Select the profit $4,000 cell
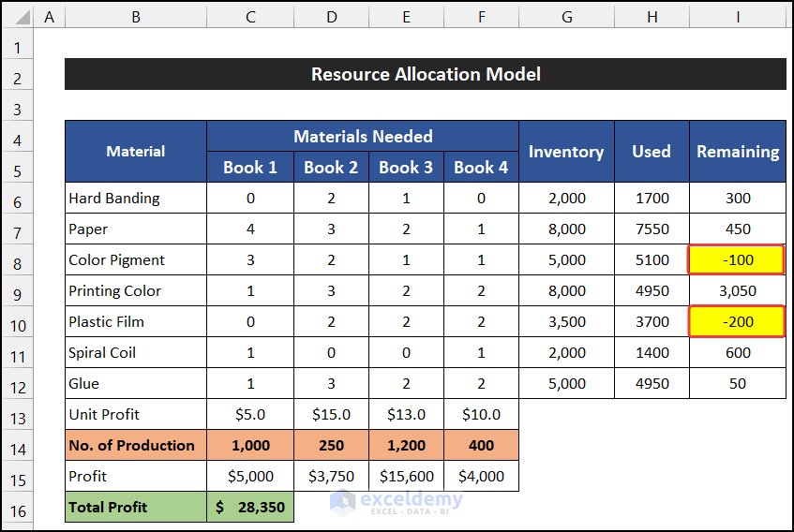The image size is (794, 532). tap(481, 476)
